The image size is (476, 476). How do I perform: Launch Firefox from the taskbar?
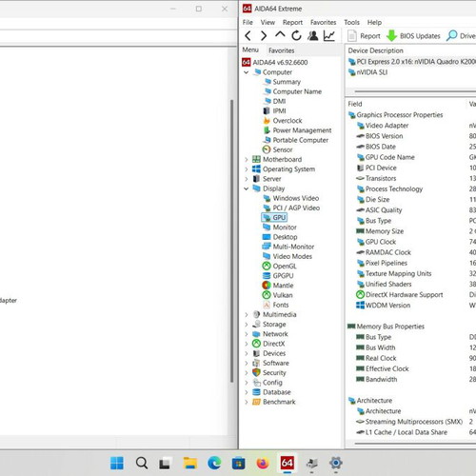[263, 464]
